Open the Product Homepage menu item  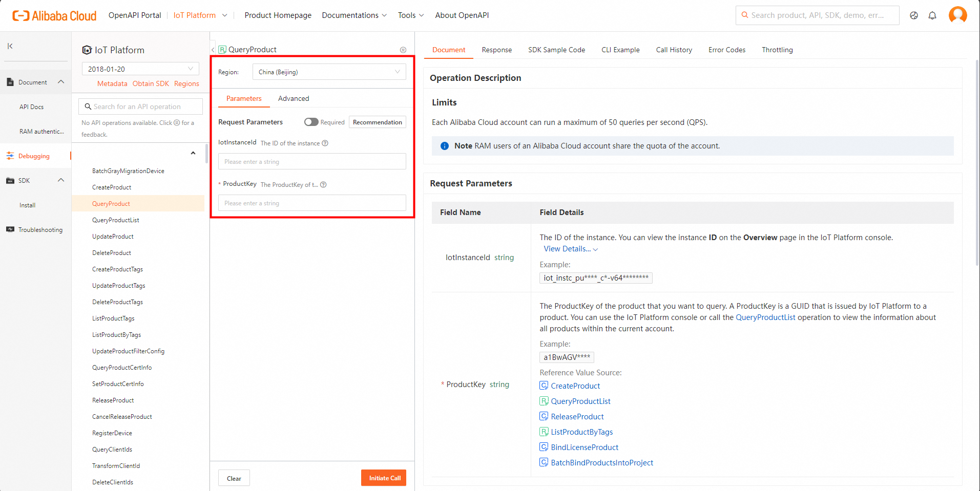click(x=278, y=15)
